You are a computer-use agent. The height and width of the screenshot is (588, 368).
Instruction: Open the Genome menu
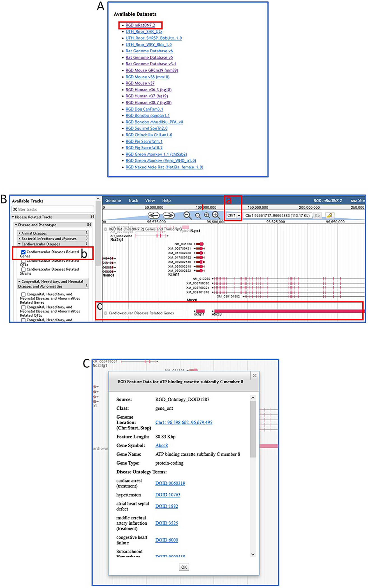pos(113,200)
